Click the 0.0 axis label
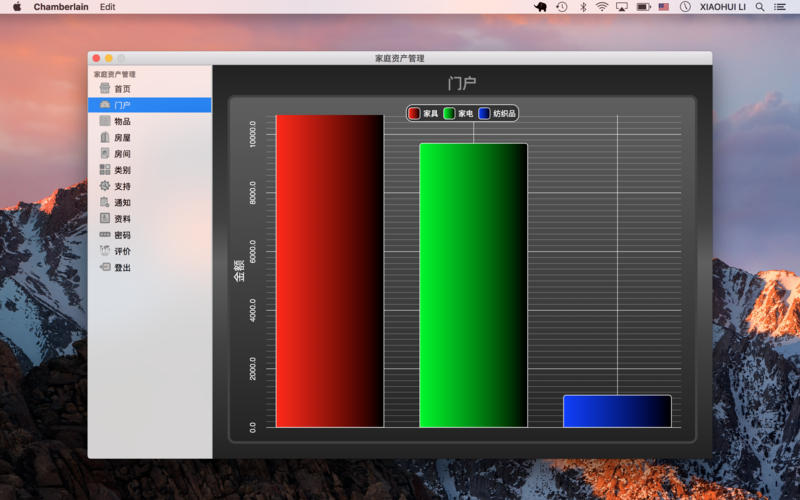The height and width of the screenshot is (500, 800). coord(253,427)
